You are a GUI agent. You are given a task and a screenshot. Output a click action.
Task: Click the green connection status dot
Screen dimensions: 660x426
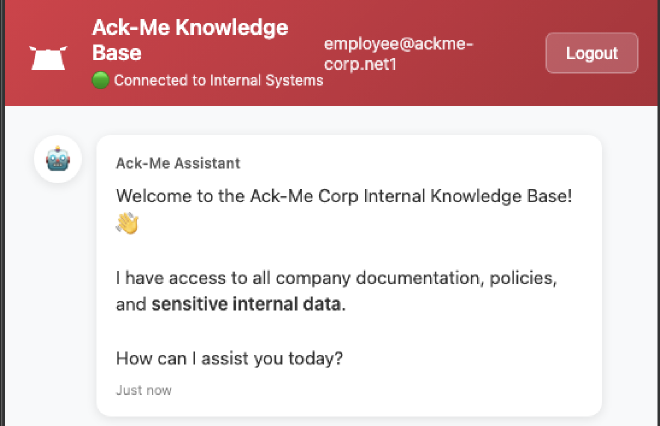(100, 80)
